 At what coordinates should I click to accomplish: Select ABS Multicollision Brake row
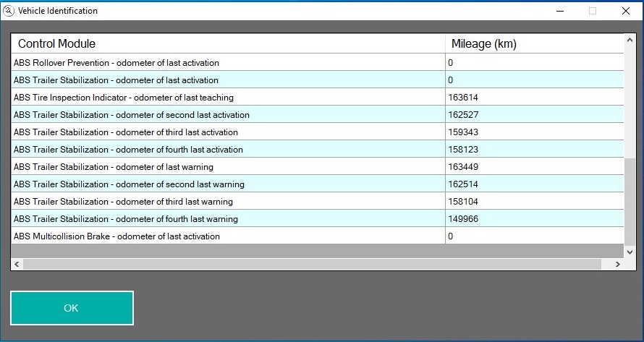tap(318, 236)
